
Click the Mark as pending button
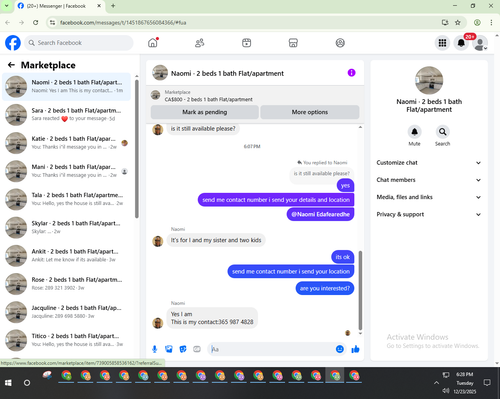pos(205,112)
